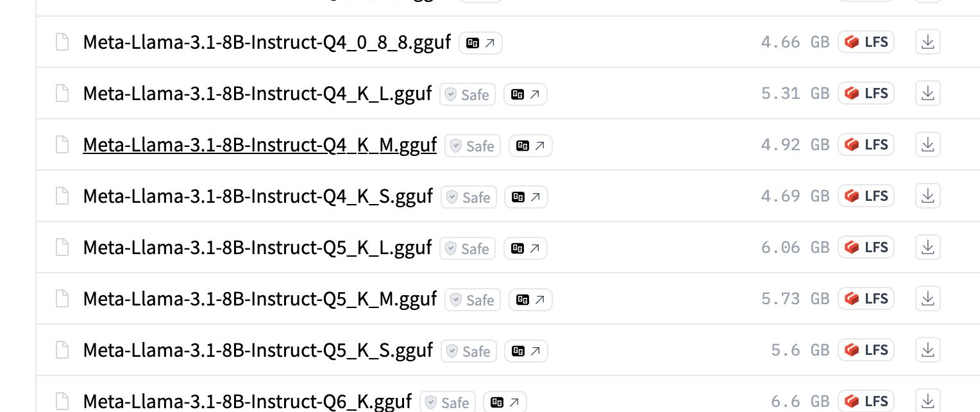Click download icon for Q4_K_M file
980x412 pixels.
pyautogui.click(x=927, y=145)
